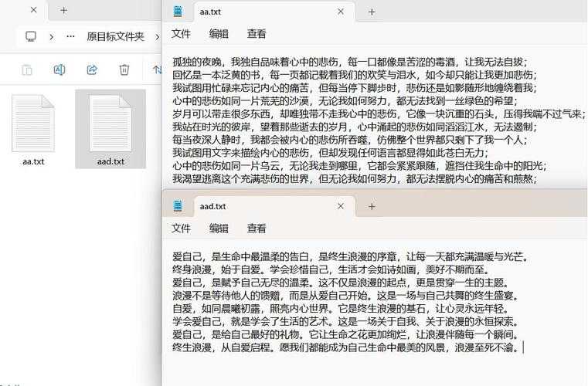The image size is (588, 386).
Task: Add a new tab in aad.txt Notepad window
Action: pos(372,206)
